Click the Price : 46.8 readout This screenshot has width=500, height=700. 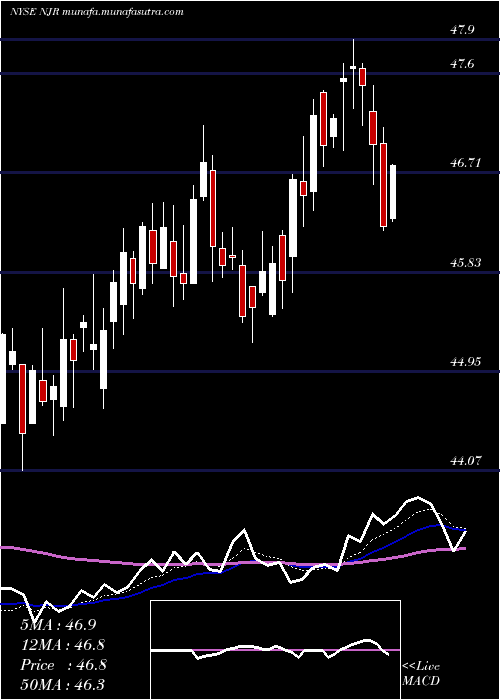pos(63,665)
